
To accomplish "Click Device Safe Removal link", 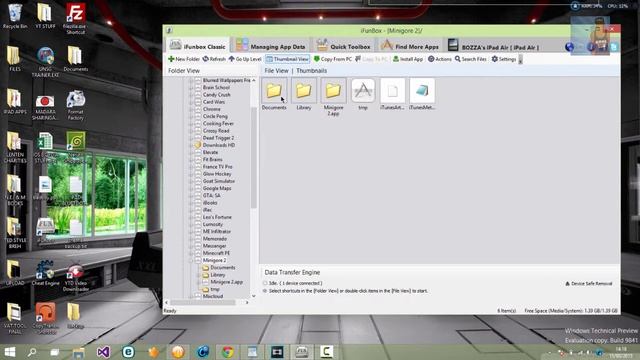I will pos(589,283).
